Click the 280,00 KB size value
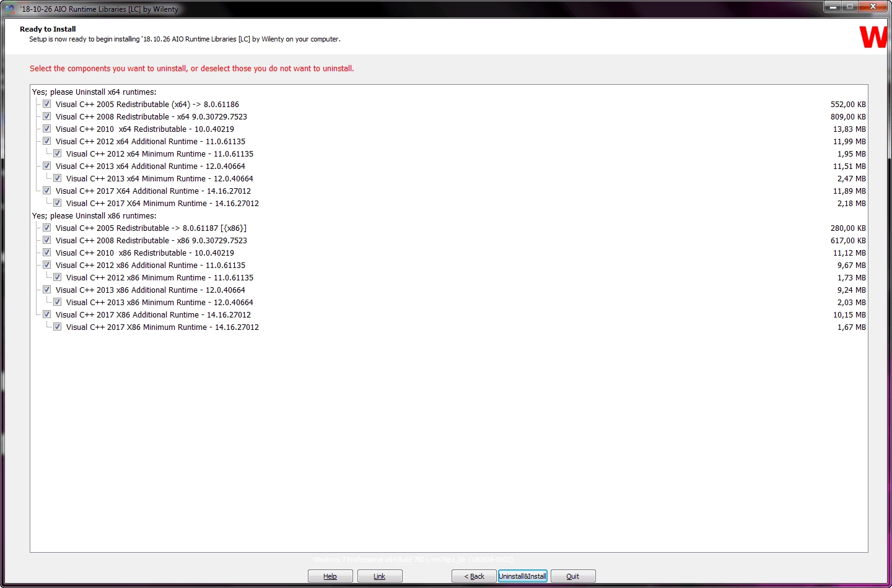Image resolution: width=892 pixels, height=588 pixels. pyautogui.click(x=848, y=228)
